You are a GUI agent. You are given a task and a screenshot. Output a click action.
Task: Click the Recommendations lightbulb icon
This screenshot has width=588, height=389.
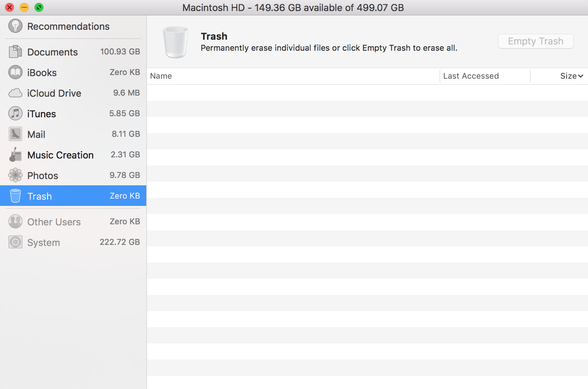tap(15, 26)
